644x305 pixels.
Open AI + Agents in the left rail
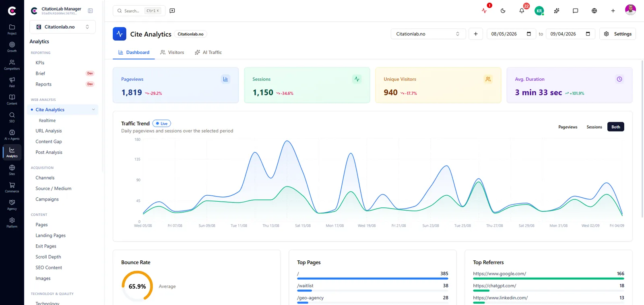click(12, 135)
